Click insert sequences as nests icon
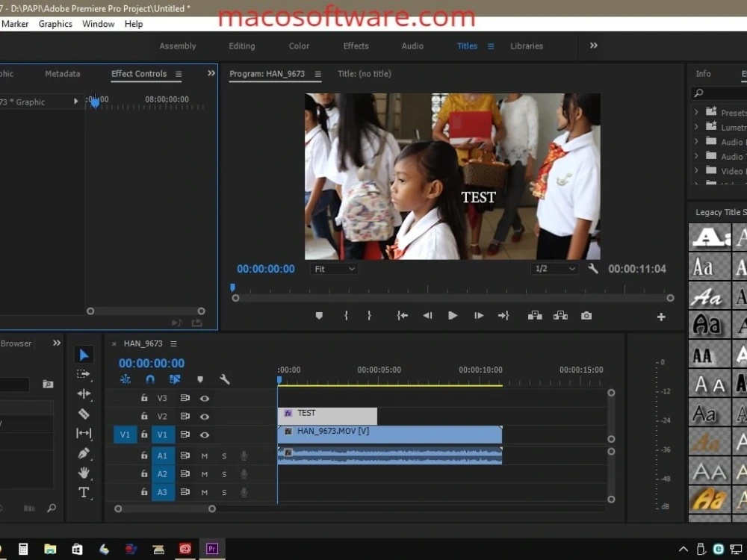 coord(125,379)
